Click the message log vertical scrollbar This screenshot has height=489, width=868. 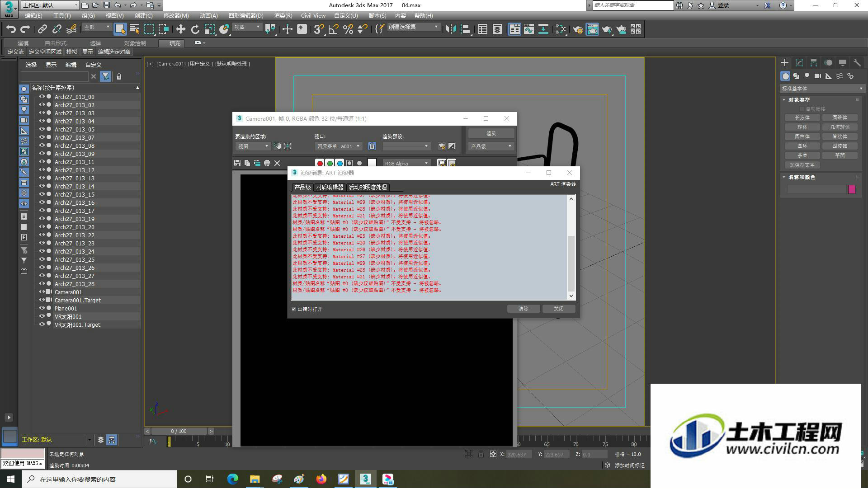[x=571, y=263]
